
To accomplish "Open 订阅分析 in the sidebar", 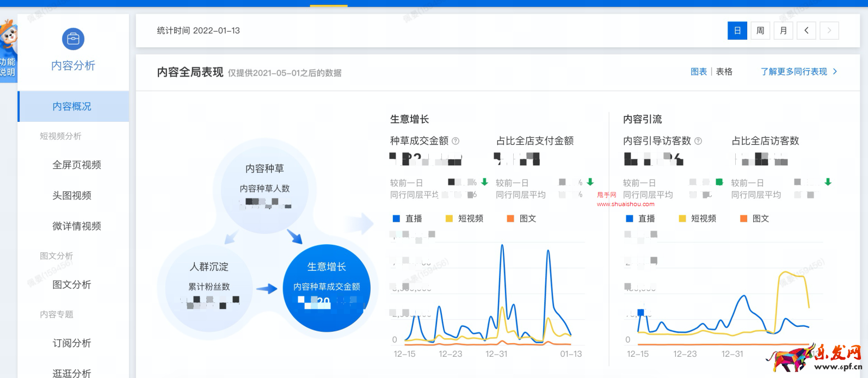I will [x=72, y=343].
